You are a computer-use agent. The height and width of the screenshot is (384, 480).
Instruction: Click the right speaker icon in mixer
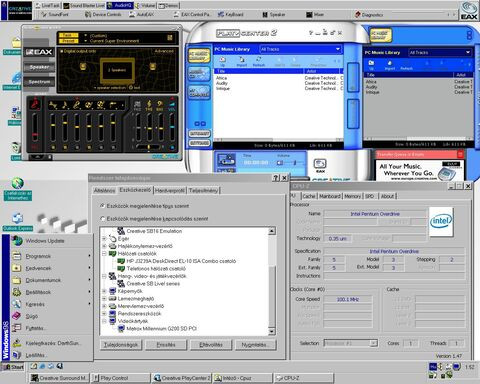153,66
